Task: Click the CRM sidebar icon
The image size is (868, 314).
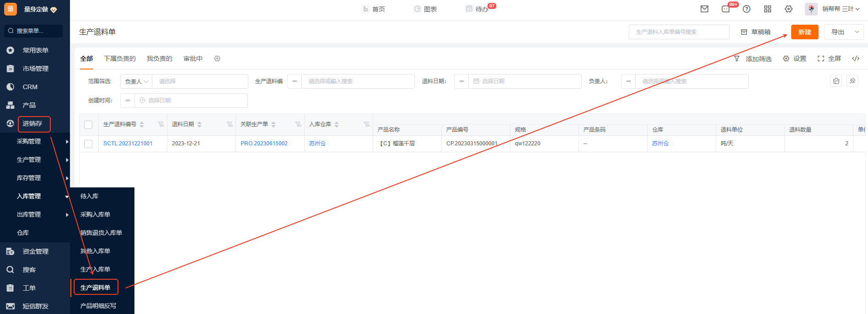Action: pyautogui.click(x=10, y=87)
